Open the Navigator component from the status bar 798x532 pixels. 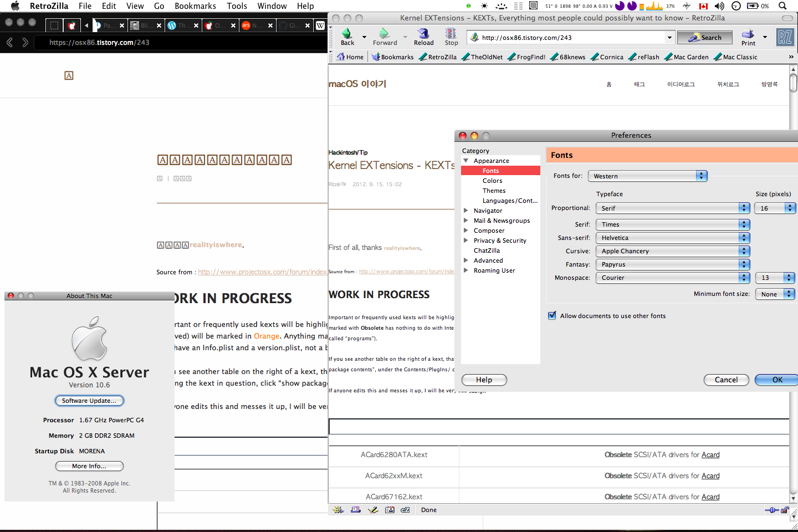coord(338,510)
